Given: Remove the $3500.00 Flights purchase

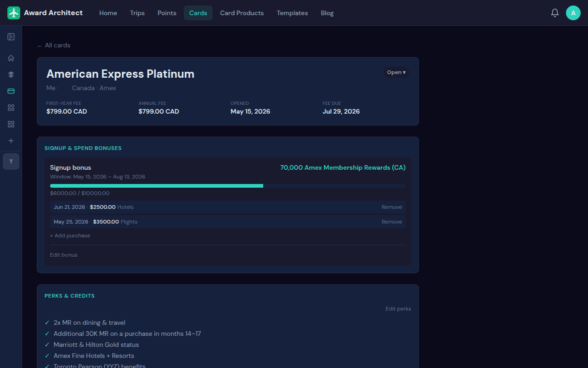Looking at the screenshot, I should click(392, 222).
